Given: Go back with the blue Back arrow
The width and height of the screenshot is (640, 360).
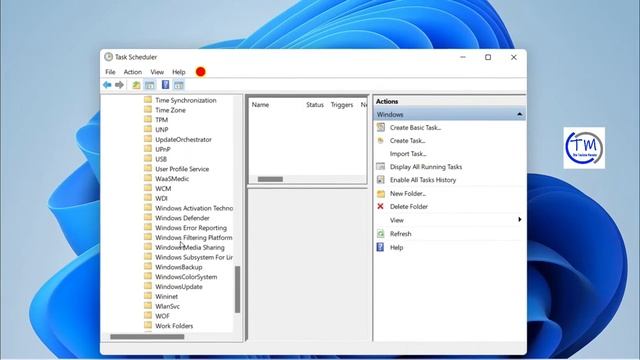Looking at the screenshot, I should pos(107,85).
